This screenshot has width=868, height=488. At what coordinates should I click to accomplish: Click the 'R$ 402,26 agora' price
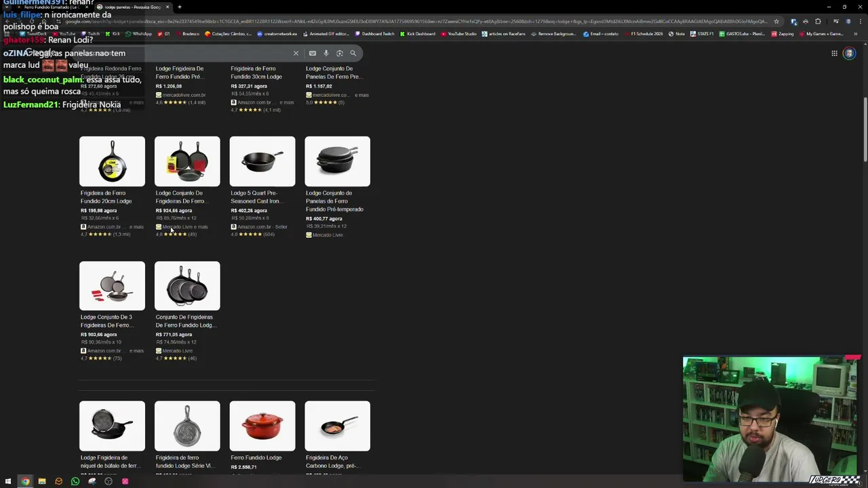coord(249,211)
